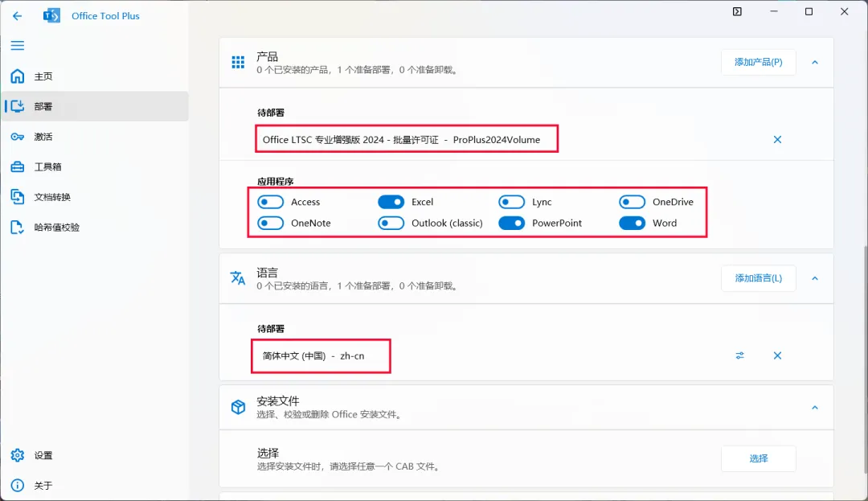Select 部署 in the sidebar
This screenshot has height=501, width=868.
(x=95, y=106)
